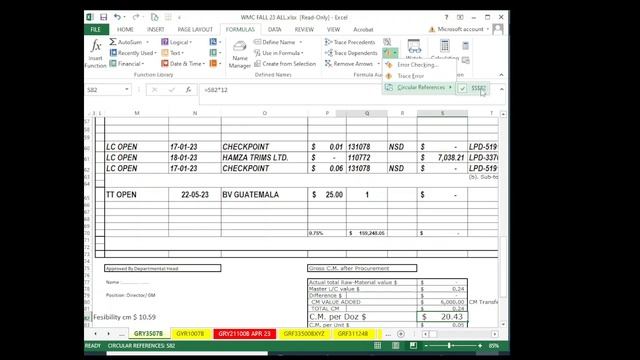Screen dimensions: 640x360
Task: Select the GRY211008 APR 23 sheet tab
Action: 244,333
